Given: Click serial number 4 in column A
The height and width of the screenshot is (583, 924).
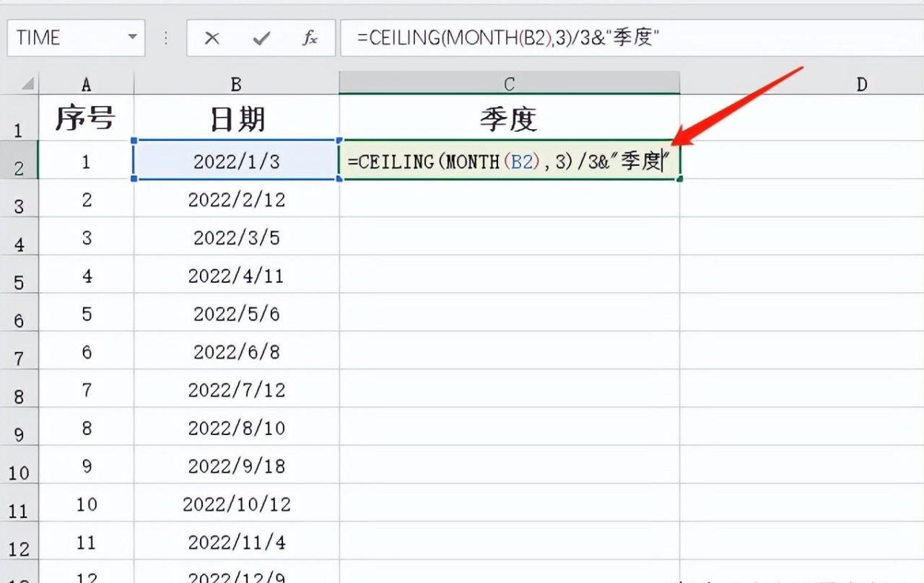Looking at the screenshot, I should (86, 275).
